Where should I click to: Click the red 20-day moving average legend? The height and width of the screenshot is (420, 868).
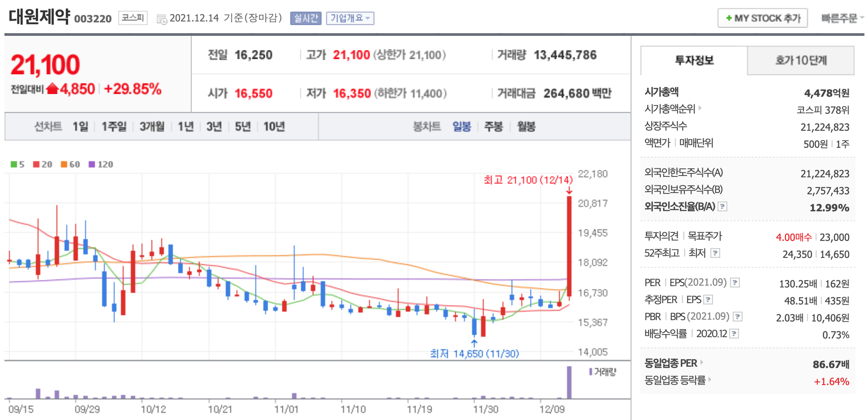(x=43, y=164)
